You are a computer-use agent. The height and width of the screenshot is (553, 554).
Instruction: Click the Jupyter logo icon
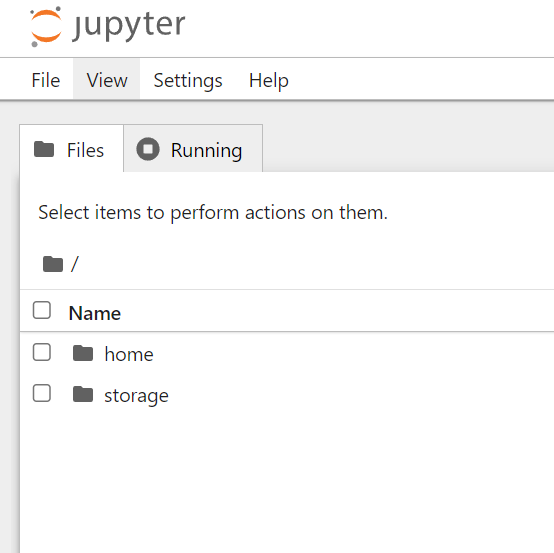(x=46, y=27)
